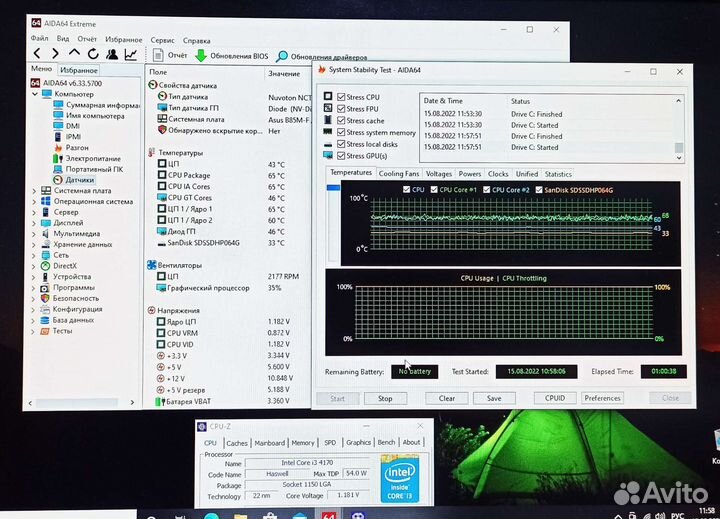Select DMI item in the tree
720x519 pixels.
[67, 126]
